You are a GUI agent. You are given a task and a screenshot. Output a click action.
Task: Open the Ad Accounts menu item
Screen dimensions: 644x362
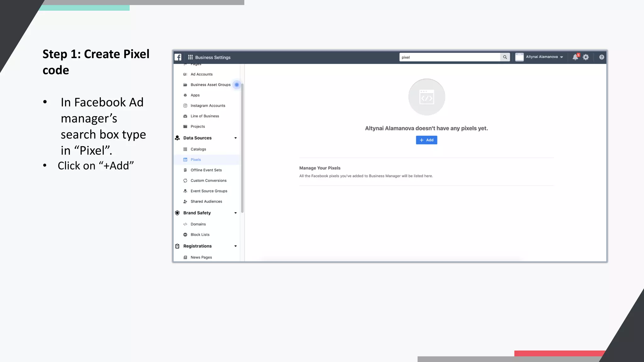202,74
